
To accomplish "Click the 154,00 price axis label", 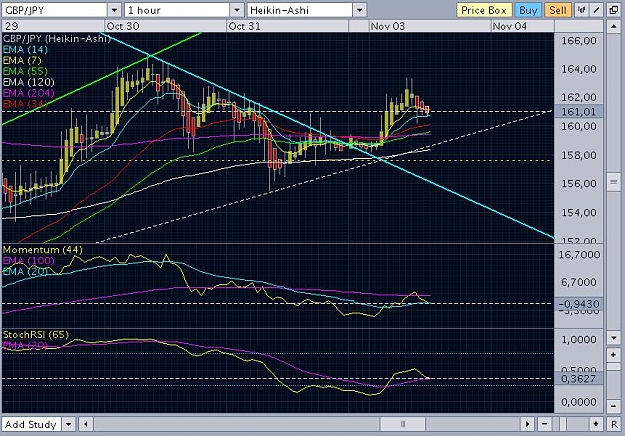I will [x=579, y=212].
